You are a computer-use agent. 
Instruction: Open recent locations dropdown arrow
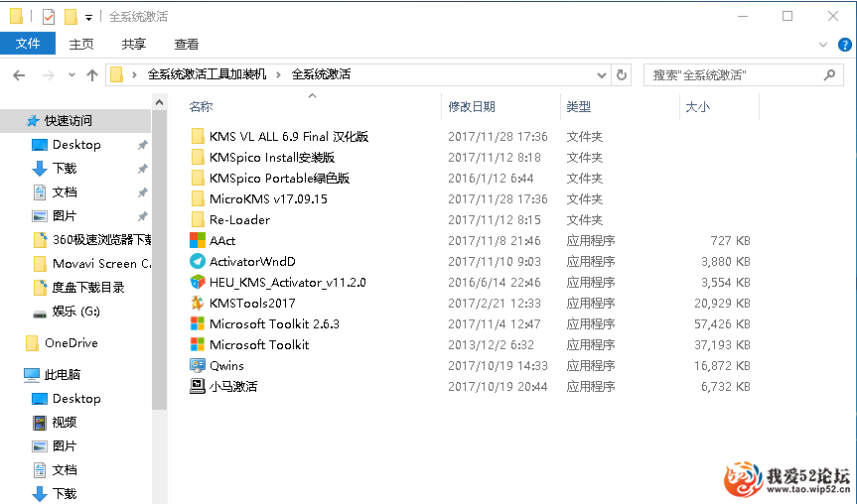[71, 74]
